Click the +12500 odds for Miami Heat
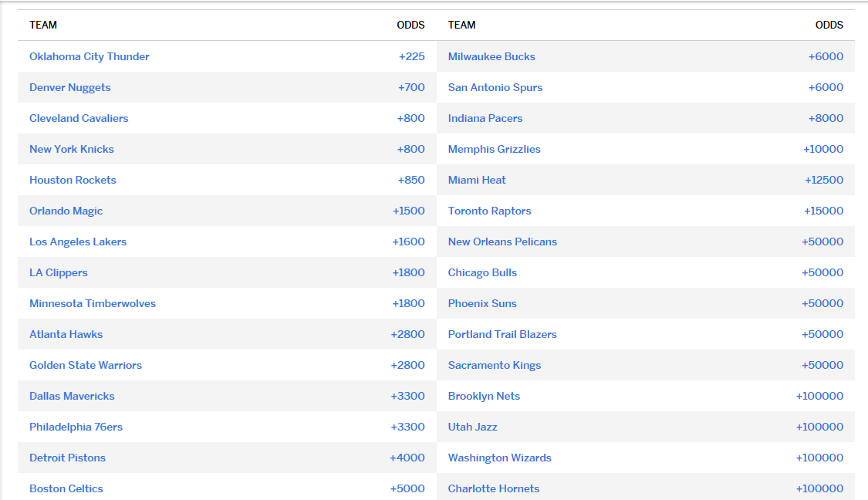 pos(823,180)
